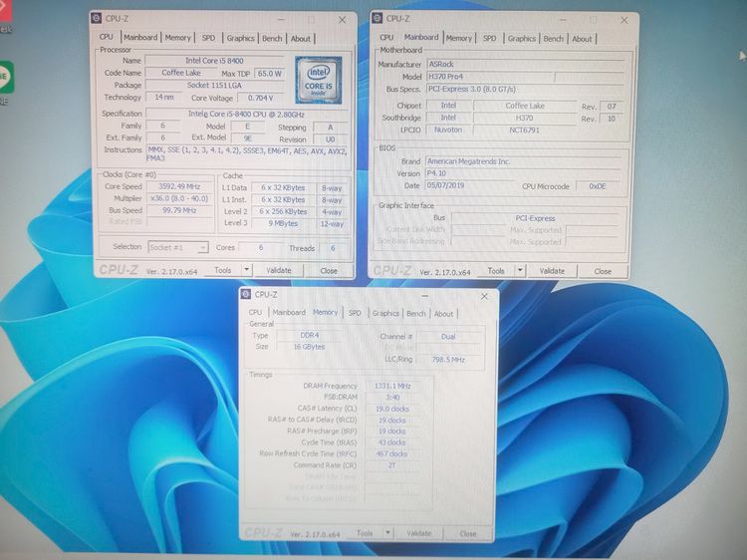Click the 16 GBytes memory size value

click(310, 347)
